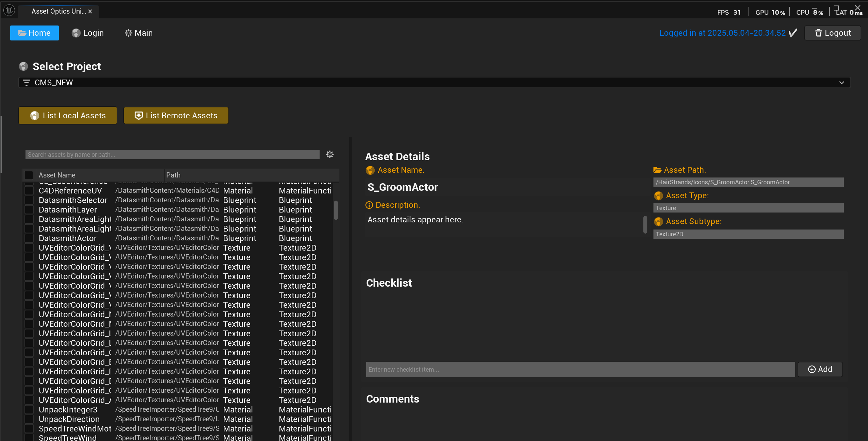Viewport: 868px width, 441px height.
Task: Click the info icon next to Description
Action: [369, 205]
